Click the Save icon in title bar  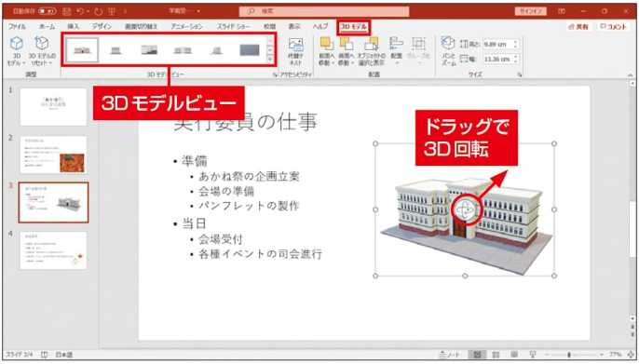click(68, 11)
